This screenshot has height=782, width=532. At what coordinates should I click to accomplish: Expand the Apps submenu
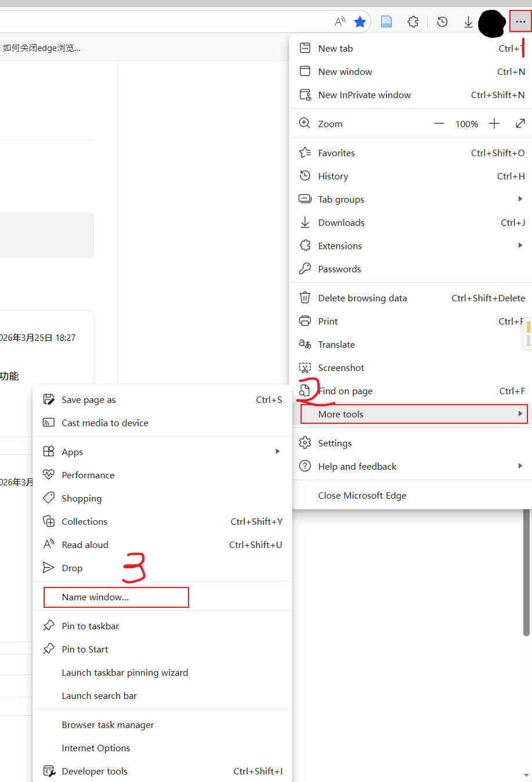(162, 452)
